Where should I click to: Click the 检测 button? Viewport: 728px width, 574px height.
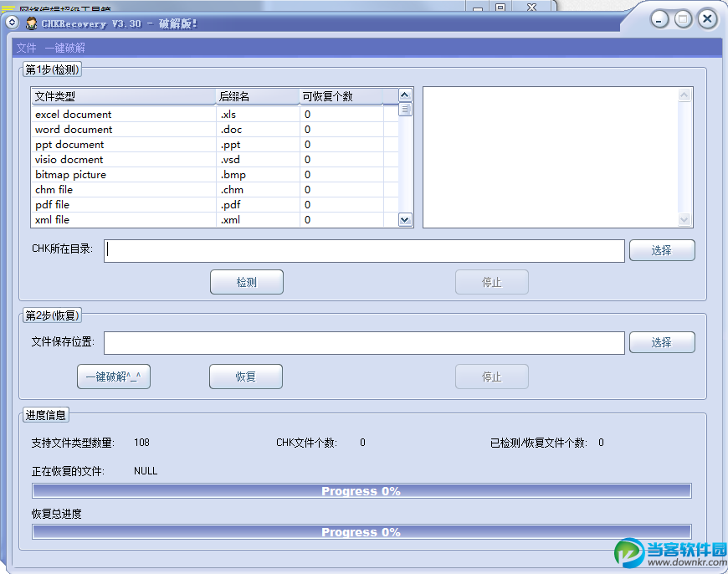click(x=247, y=282)
